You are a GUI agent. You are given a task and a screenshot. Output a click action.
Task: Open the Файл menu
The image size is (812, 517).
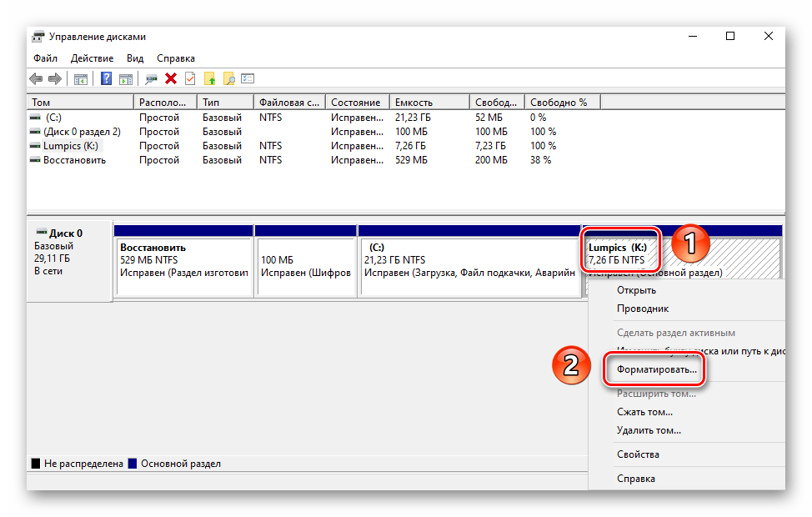[45, 58]
